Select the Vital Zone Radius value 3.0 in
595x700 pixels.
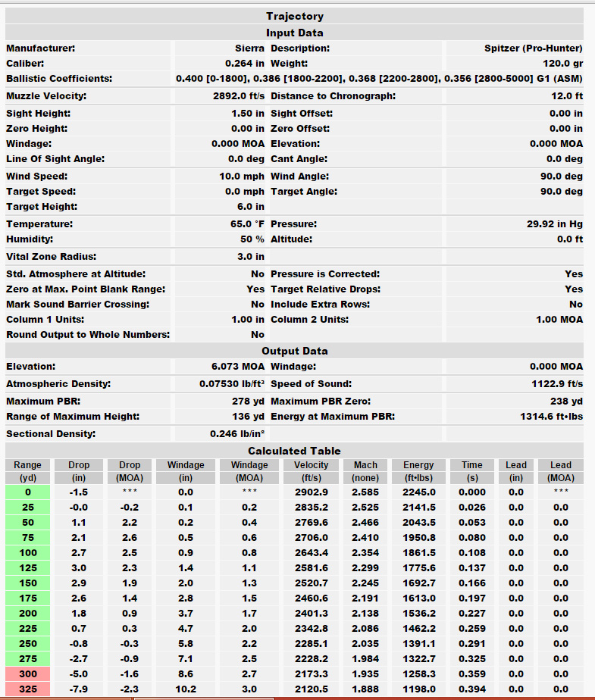pos(251,257)
